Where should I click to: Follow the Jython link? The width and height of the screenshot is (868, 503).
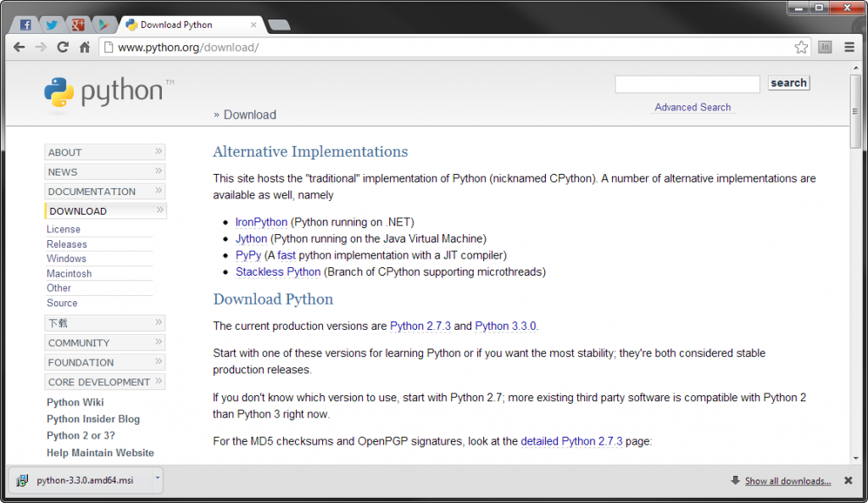[x=251, y=238]
